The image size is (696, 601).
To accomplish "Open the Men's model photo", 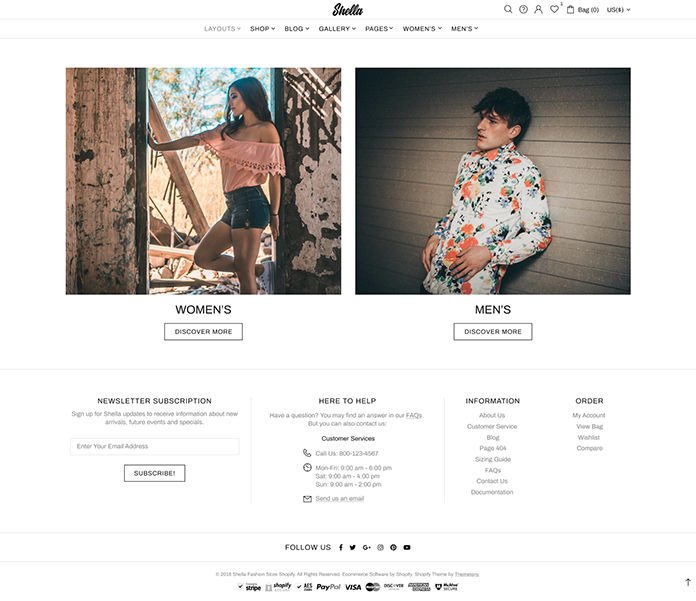I will [493, 181].
